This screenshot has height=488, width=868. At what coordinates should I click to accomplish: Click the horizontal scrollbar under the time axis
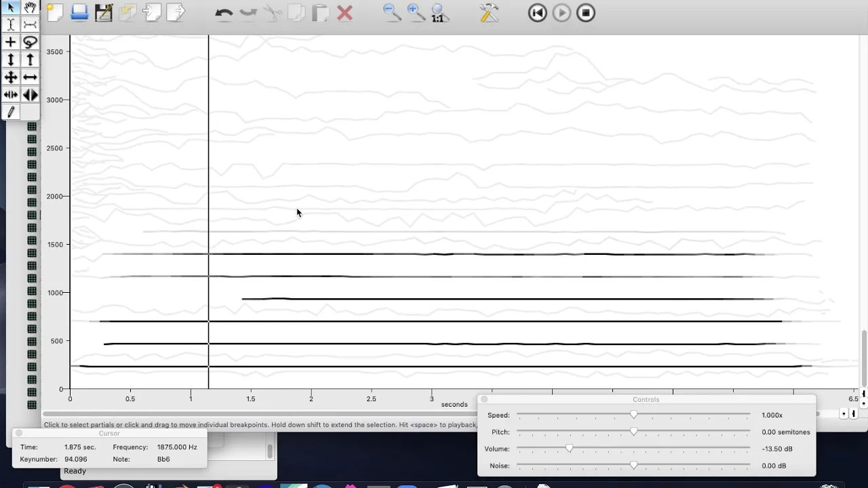tap(431, 413)
